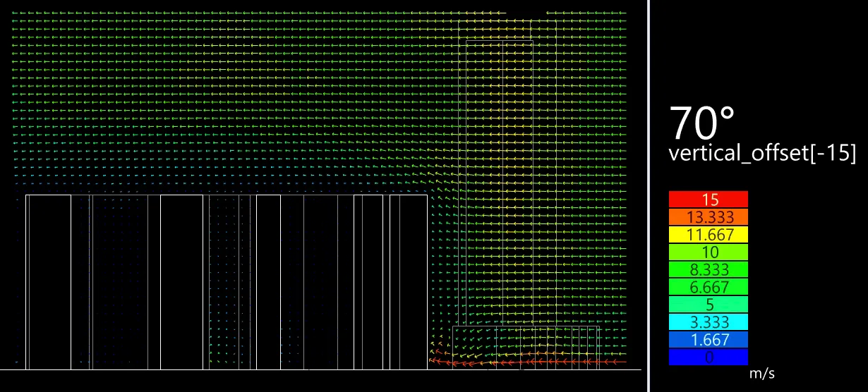868x392 pixels.
Task: Pick the 6.667 legend color
Action: (x=708, y=287)
